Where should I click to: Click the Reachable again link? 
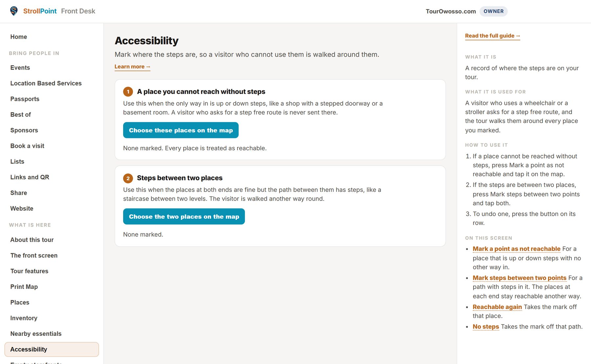[497, 307]
